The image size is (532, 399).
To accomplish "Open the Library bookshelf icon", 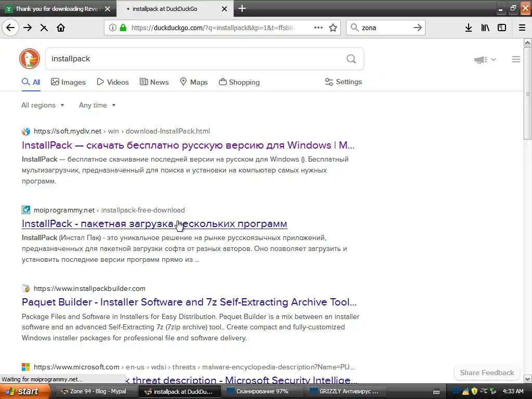I will coord(485,28).
